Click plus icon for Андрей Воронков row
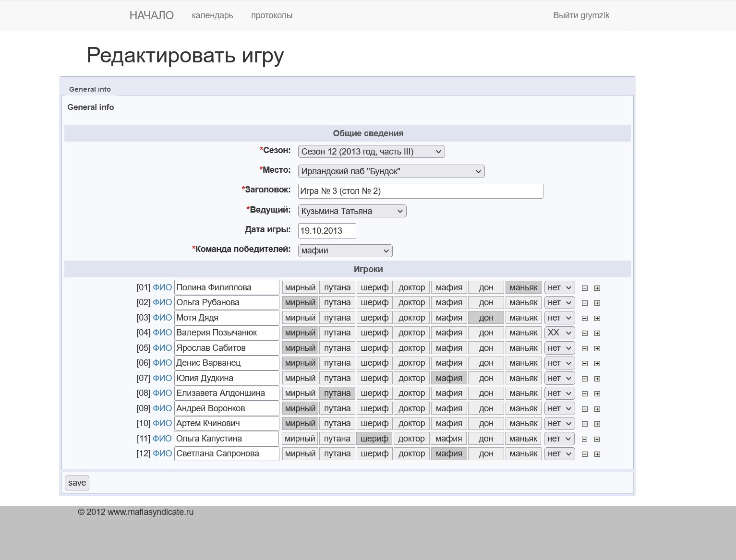The width and height of the screenshot is (736, 560). 597,409
